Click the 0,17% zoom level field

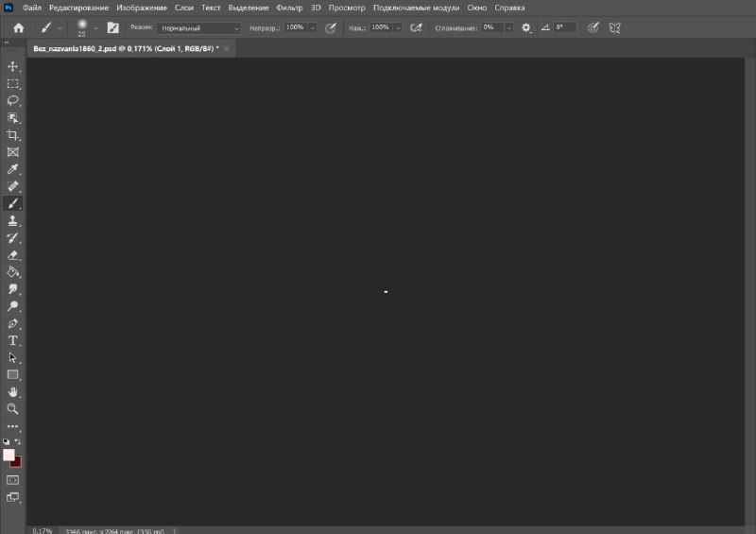coord(43,530)
